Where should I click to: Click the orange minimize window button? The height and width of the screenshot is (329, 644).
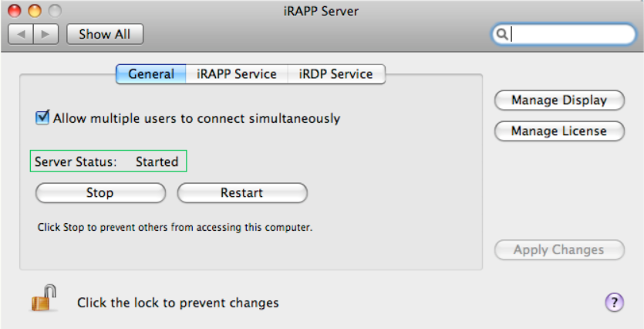coord(35,11)
